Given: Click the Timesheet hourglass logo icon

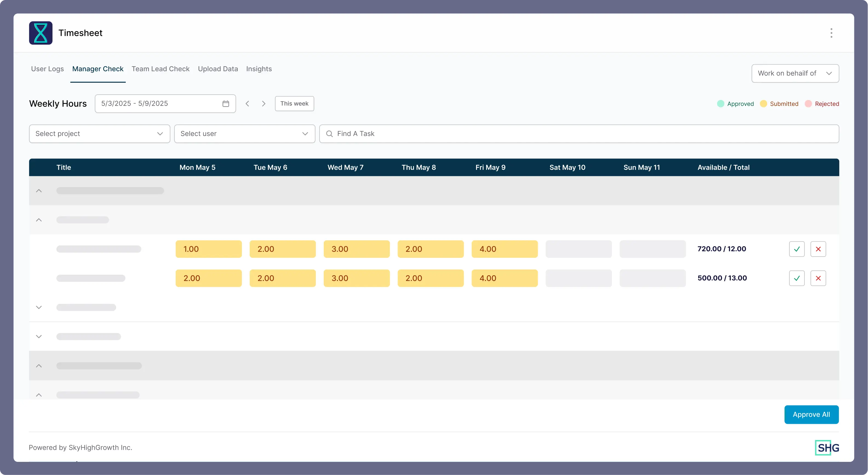Looking at the screenshot, I should tap(41, 33).
